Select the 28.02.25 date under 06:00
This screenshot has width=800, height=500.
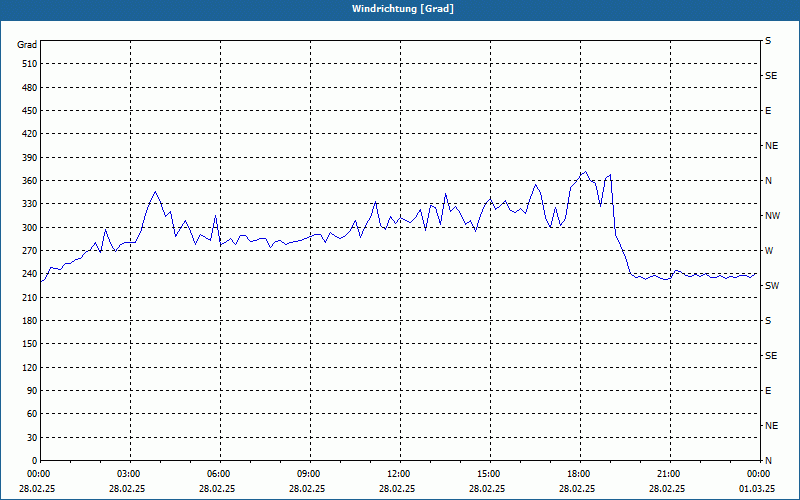point(217,489)
